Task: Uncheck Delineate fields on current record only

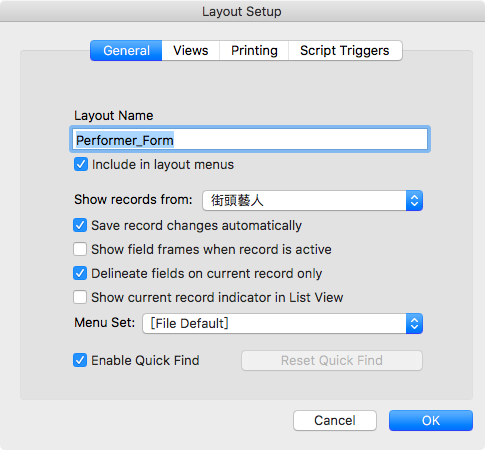Action: click(x=80, y=273)
